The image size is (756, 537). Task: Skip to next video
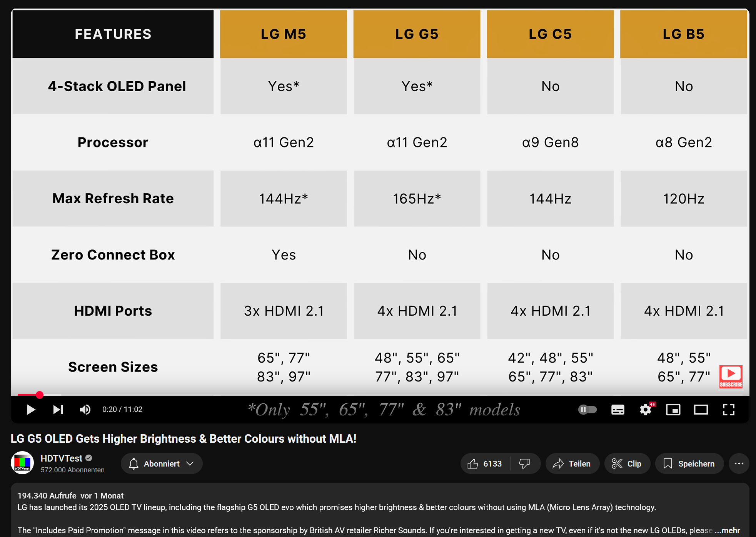coord(58,410)
